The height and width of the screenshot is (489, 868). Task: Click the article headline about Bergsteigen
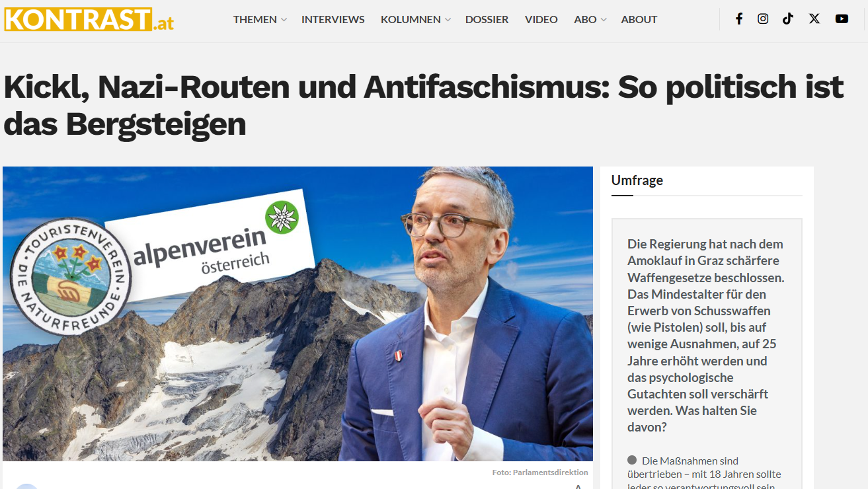[x=424, y=105]
